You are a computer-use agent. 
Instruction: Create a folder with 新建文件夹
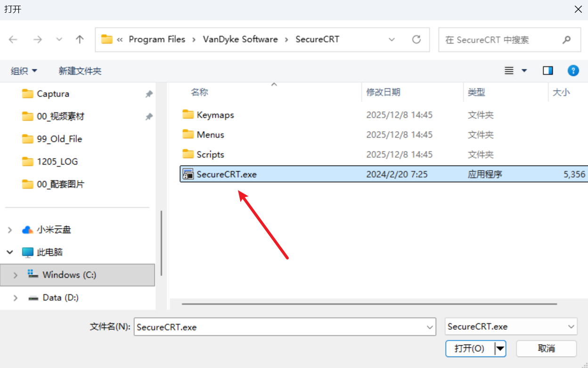80,71
